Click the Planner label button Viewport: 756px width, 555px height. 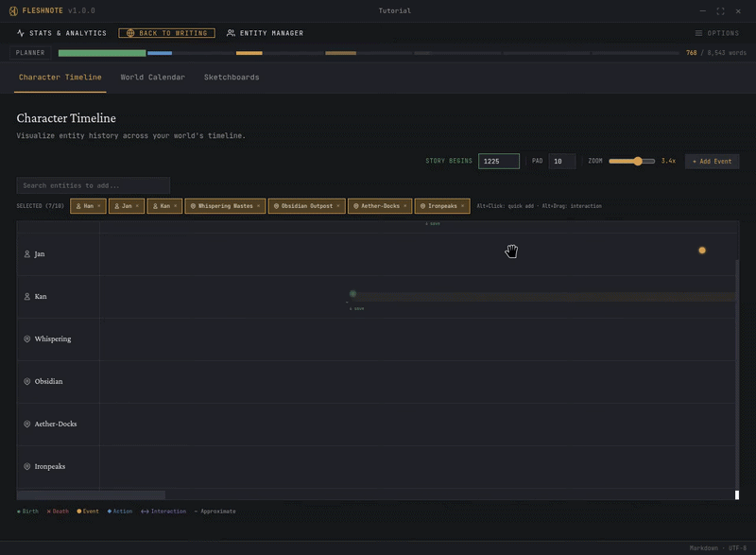click(30, 53)
